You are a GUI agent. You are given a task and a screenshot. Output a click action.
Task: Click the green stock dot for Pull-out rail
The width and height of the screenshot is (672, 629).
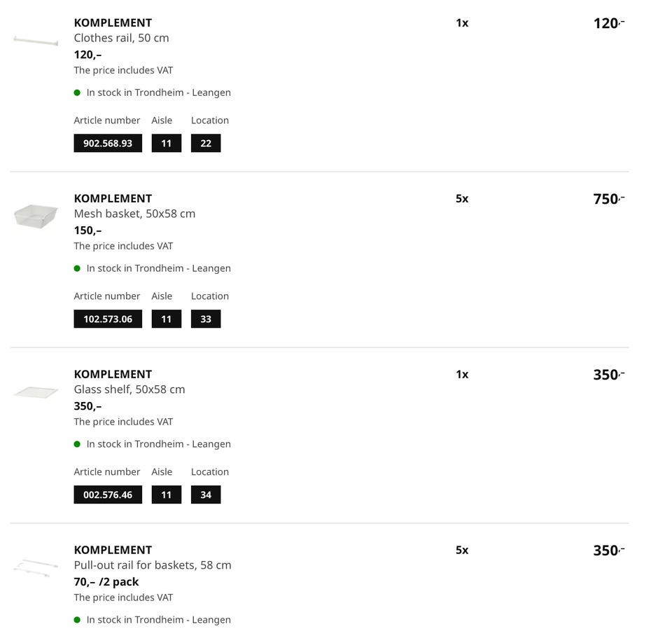pyautogui.click(x=77, y=620)
